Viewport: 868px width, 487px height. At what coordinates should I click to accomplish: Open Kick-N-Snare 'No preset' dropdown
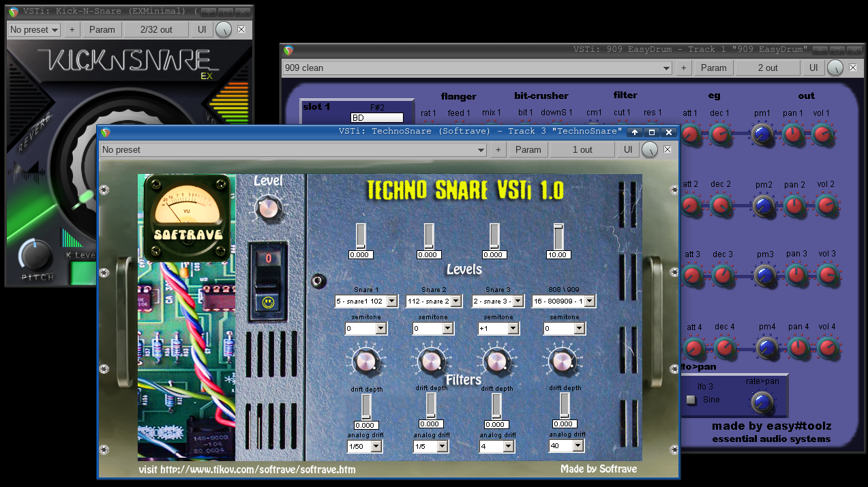tap(33, 29)
